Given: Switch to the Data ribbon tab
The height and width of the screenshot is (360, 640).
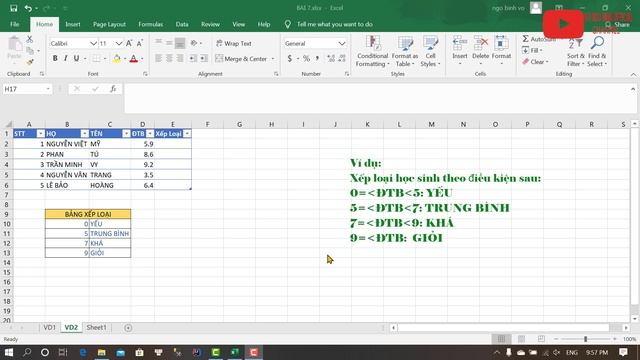Looking at the screenshot, I should click(x=182, y=24).
